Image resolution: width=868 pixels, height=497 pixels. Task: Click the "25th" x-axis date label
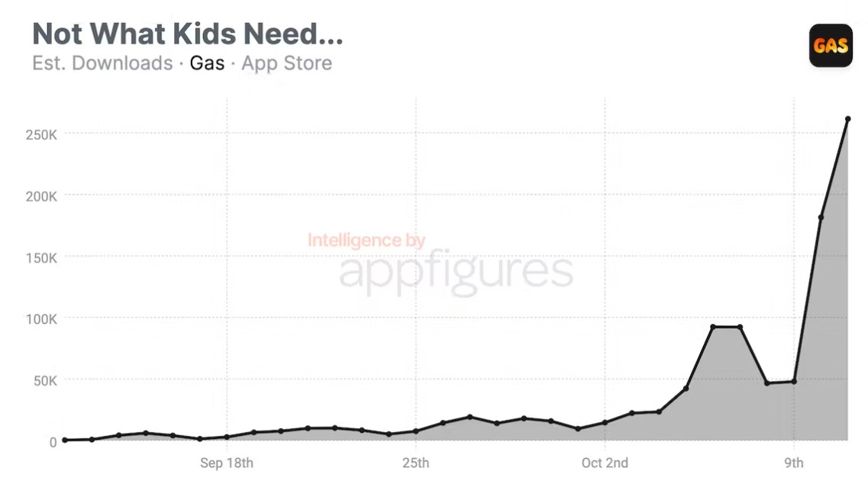pyautogui.click(x=415, y=463)
